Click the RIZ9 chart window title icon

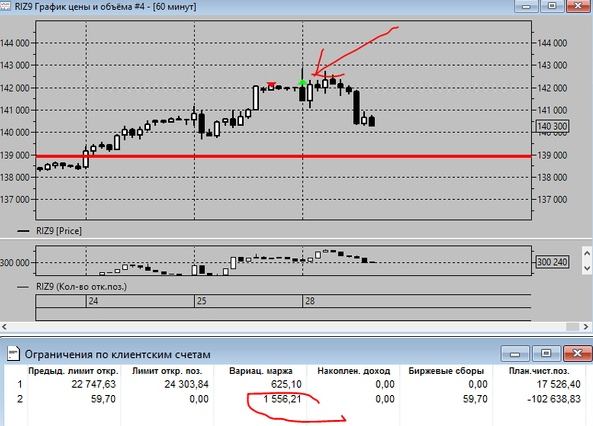point(5,6)
